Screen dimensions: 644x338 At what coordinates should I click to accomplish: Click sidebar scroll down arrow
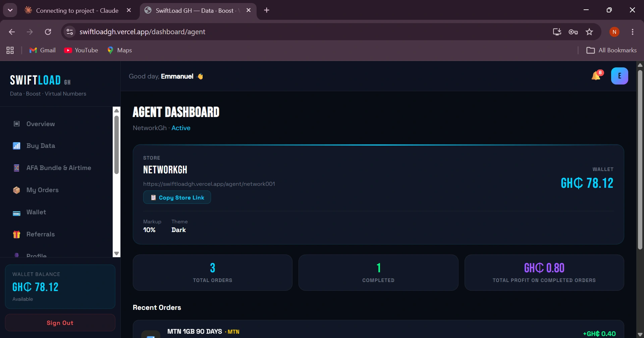tap(117, 253)
